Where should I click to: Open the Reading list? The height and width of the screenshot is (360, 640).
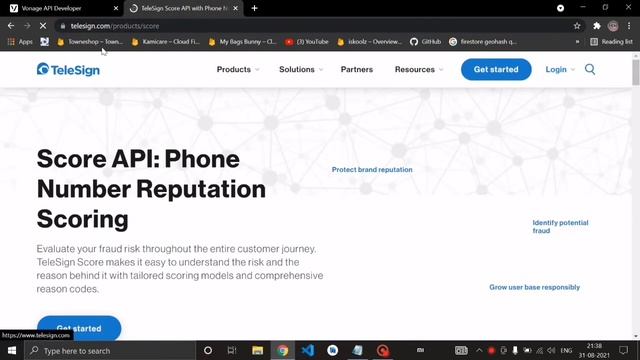pyautogui.click(x=611, y=42)
